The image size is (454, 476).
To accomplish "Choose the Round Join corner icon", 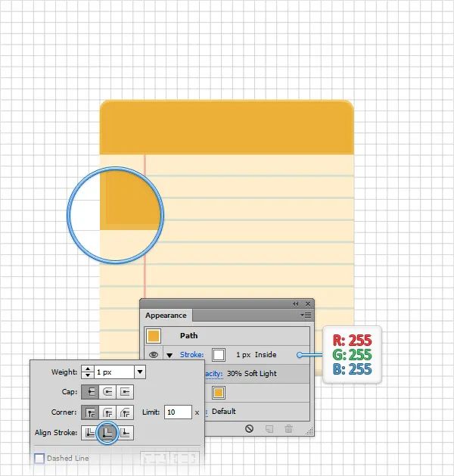I will pos(107,412).
